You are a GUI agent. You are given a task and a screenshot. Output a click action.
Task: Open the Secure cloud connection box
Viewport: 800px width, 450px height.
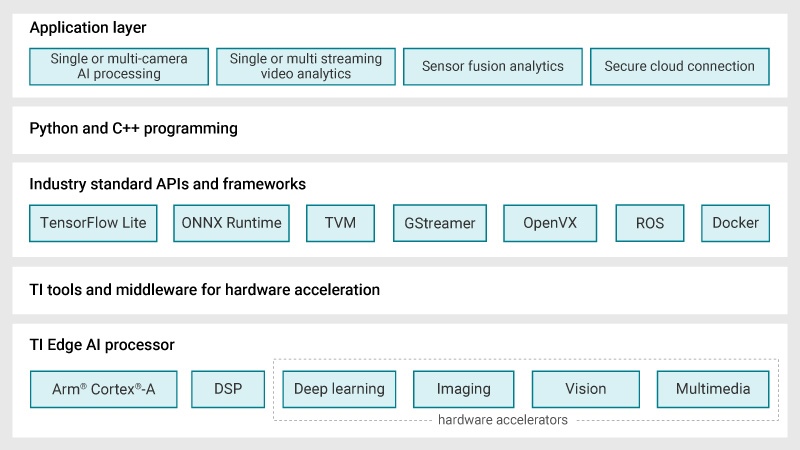pos(679,66)
